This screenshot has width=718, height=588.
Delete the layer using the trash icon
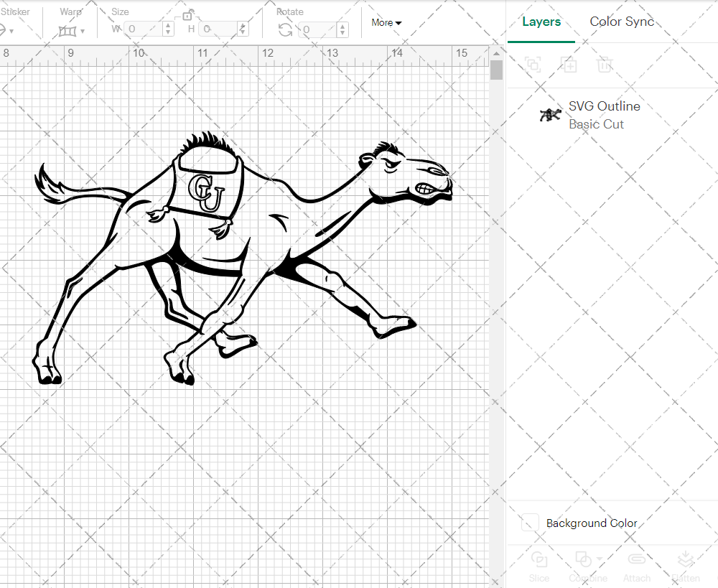[x=605, y=65]
